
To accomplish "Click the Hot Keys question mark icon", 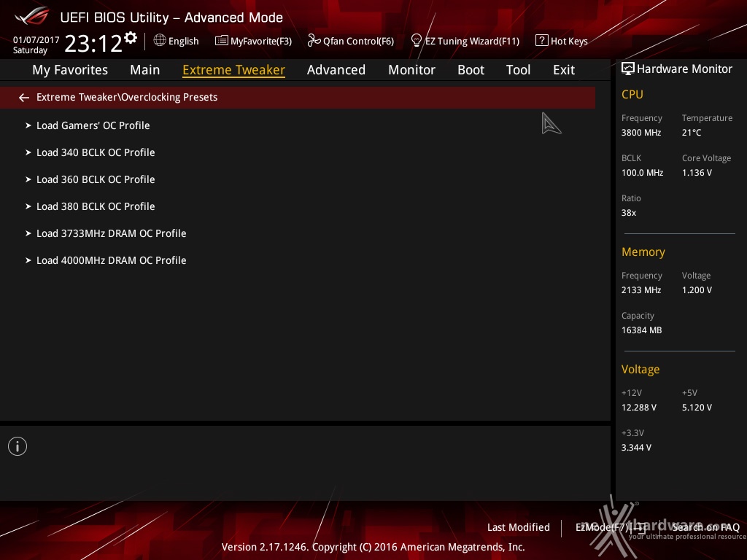I will [542, 41].
